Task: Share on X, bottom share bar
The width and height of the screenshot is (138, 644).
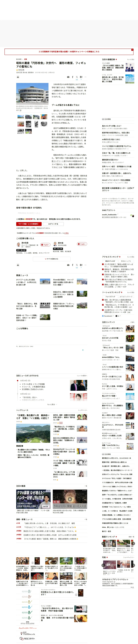Action: point(77,265)
